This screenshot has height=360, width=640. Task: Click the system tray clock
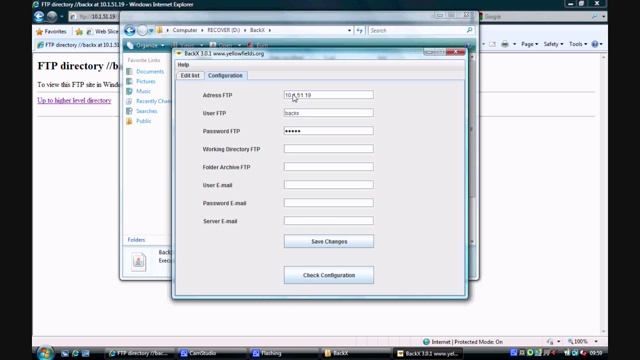click(596, 353)
